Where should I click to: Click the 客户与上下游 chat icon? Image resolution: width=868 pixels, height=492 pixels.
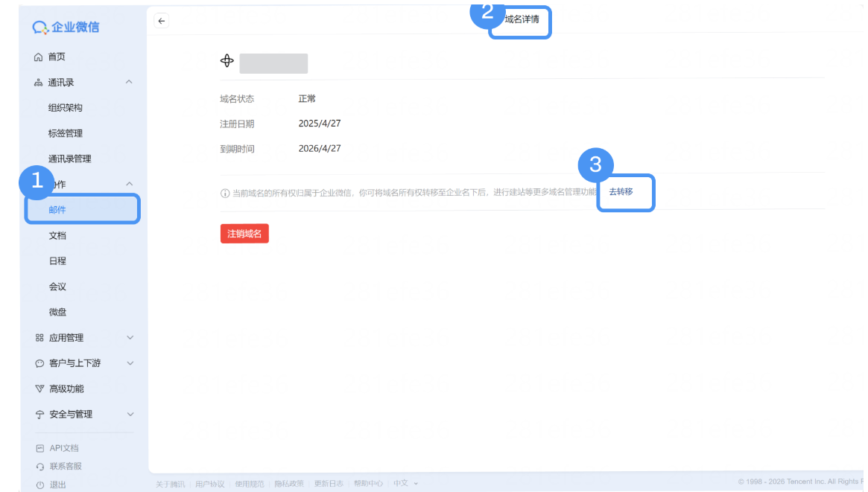(x=39, y=363)
